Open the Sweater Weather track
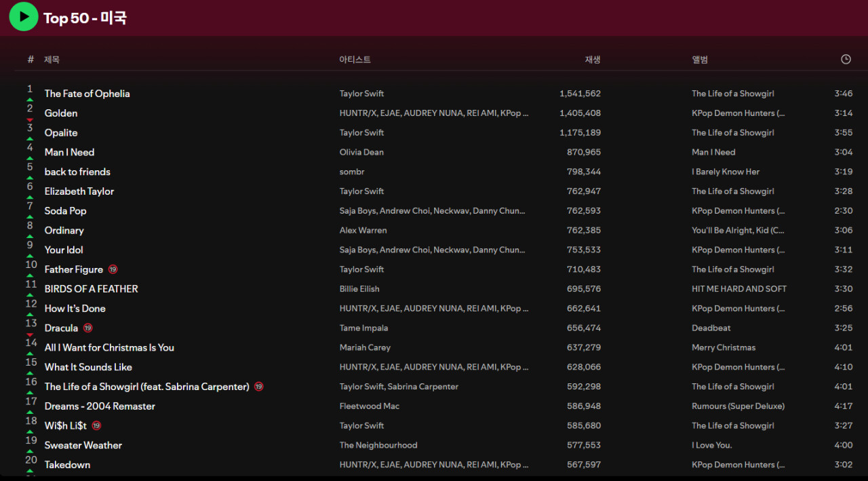The width and height of the screenshot is (868, 481). [83, 445]
